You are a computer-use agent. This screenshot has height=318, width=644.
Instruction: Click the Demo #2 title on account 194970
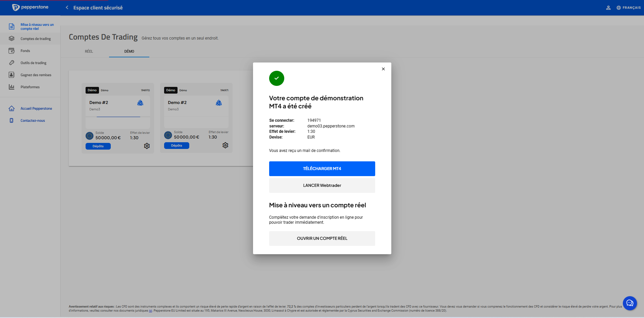coord(99,103)
